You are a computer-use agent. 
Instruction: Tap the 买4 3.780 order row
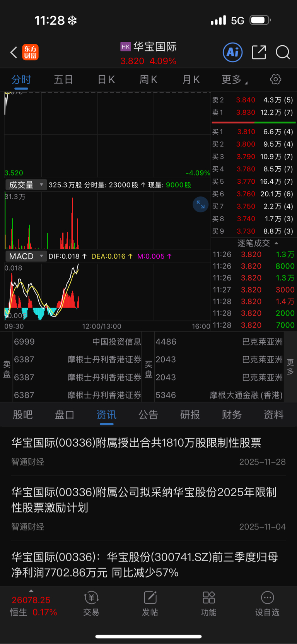click(x=254, y=169)
